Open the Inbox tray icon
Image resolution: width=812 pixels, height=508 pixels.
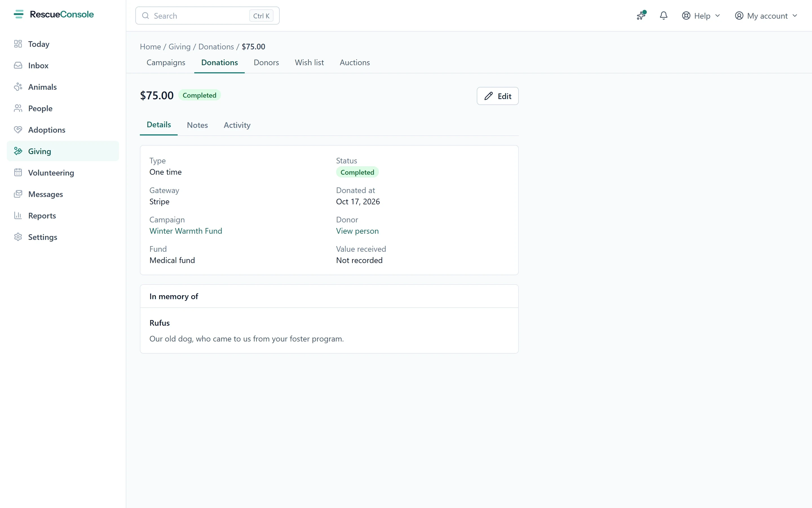pos(18,65)
